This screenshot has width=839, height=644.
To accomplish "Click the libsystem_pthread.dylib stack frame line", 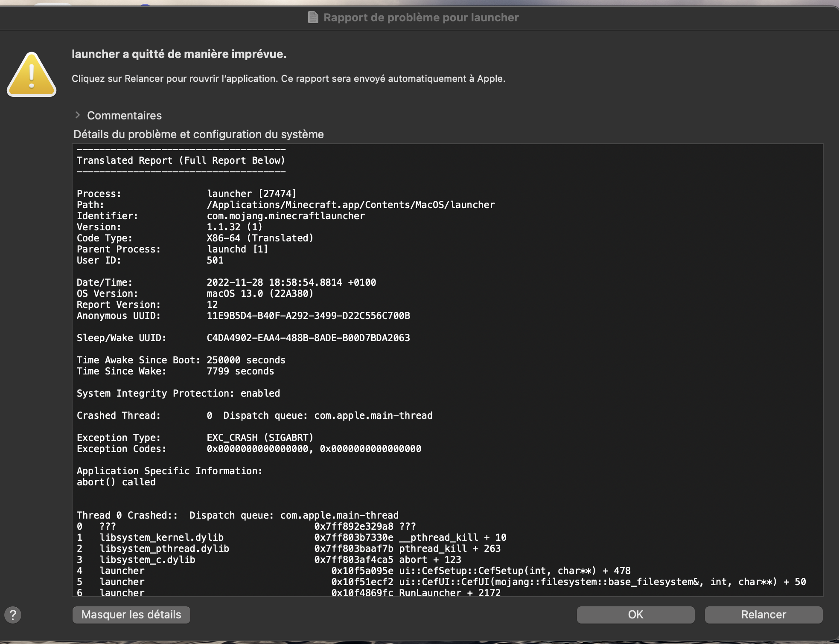I will tap(164, 548).
